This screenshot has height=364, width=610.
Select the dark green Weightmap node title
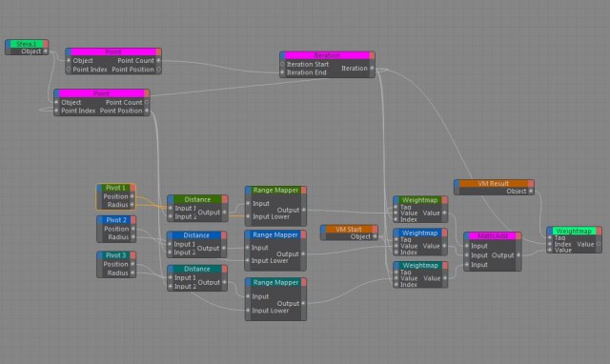click(420, 200)
